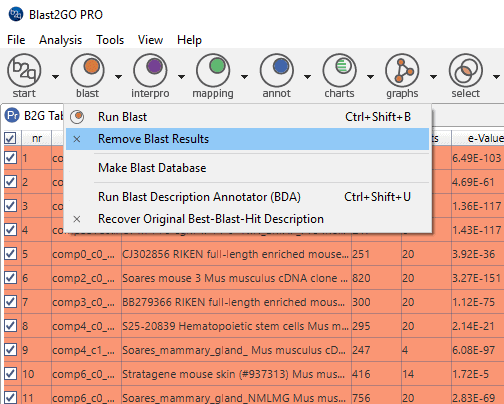Click the b2g start toolbar icon
Viewport: 504px width, 404px height.
24,71
